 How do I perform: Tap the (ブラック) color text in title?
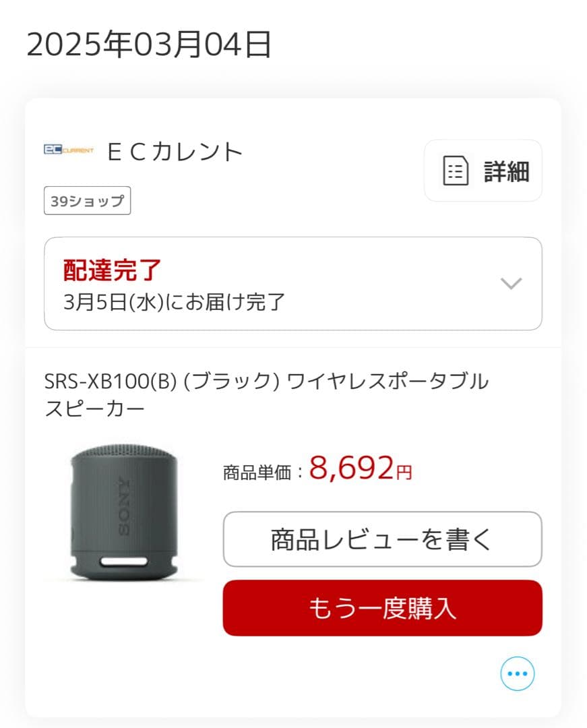click(x=231, y=382)
